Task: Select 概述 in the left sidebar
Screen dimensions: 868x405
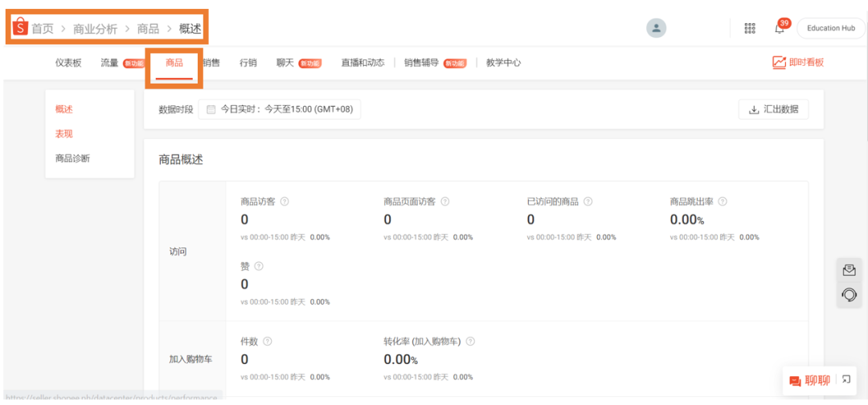Action: (63, 109)
